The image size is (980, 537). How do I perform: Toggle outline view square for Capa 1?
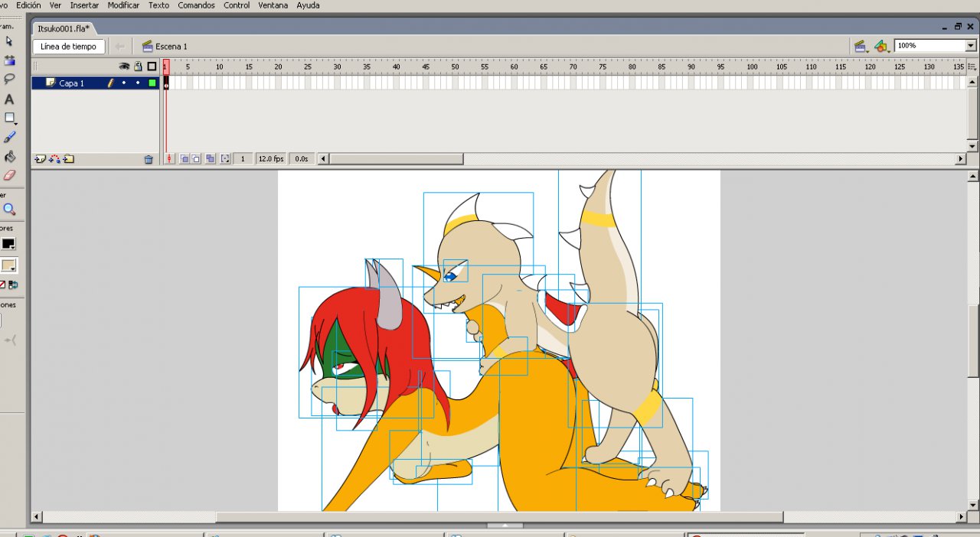click(x=152, y=83)
